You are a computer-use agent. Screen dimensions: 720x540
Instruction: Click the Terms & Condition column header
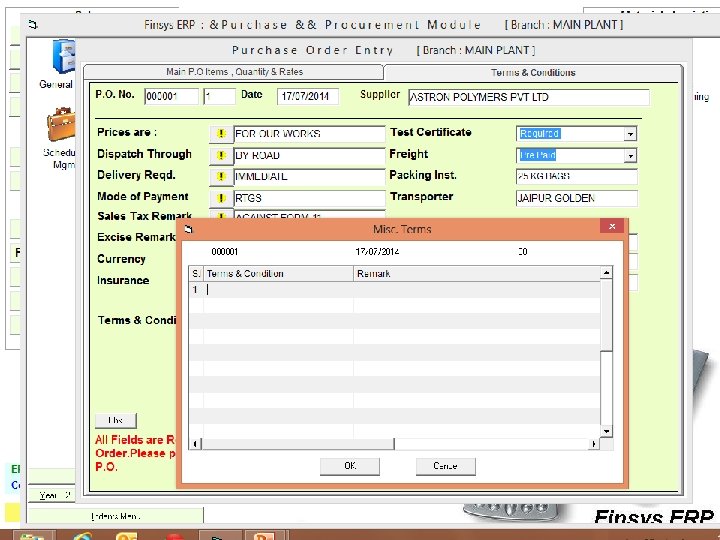(x=278, y=274)
